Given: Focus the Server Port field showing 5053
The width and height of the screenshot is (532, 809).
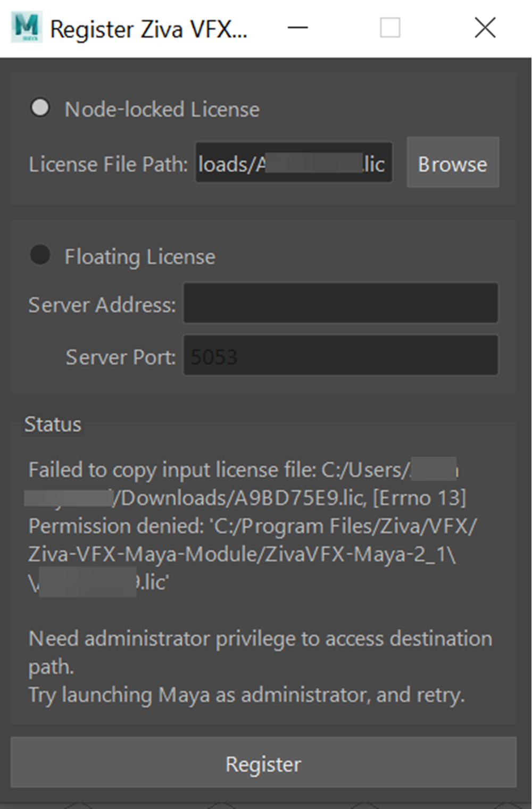Looking at the screenshot, I should (x=341, y=355).
